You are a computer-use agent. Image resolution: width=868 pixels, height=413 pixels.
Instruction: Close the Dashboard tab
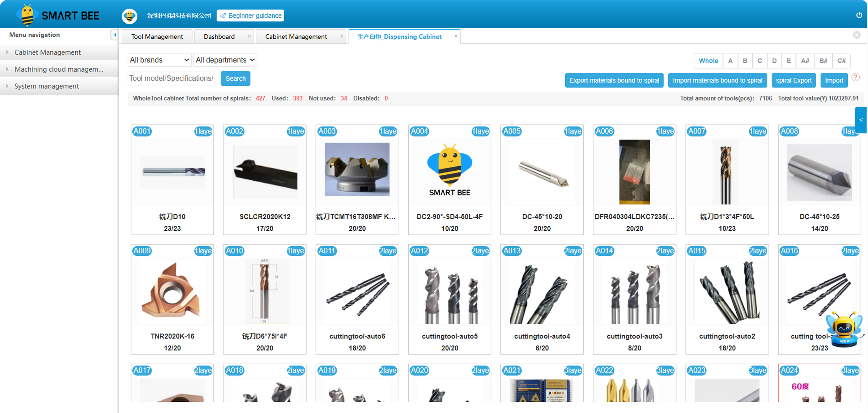249,36
